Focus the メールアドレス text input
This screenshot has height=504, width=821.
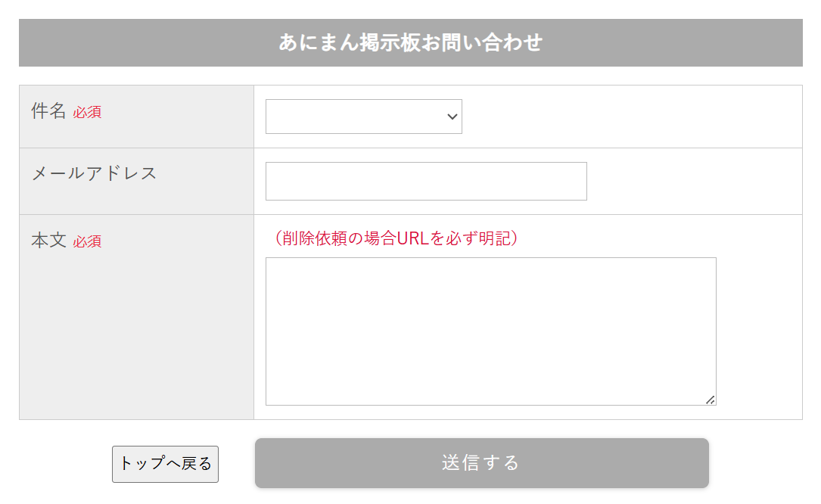tap(426, 182)
